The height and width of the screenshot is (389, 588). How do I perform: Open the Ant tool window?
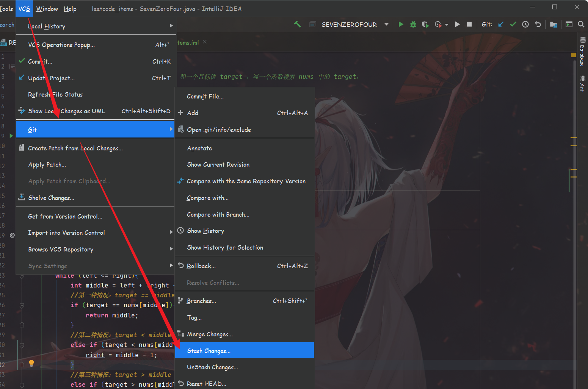(x=583, y=83)
